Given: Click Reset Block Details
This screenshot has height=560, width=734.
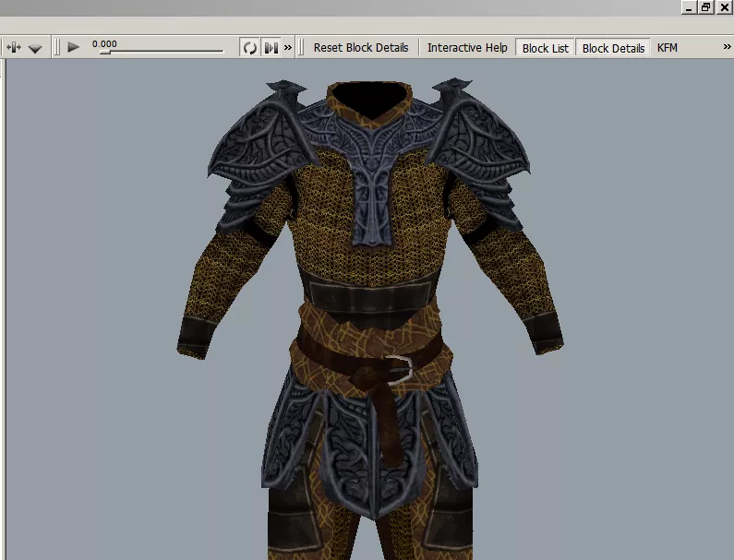Looking at the screenshot, I should (361, 48).
